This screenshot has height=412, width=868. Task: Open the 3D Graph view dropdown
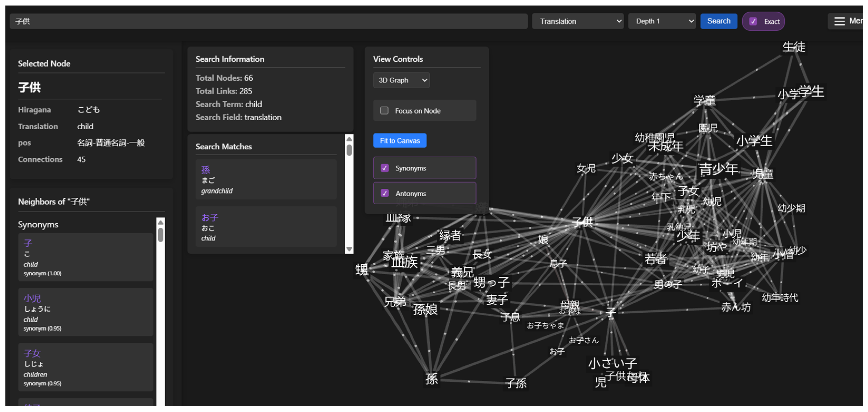pyautogui.click(x=401, y=80)
